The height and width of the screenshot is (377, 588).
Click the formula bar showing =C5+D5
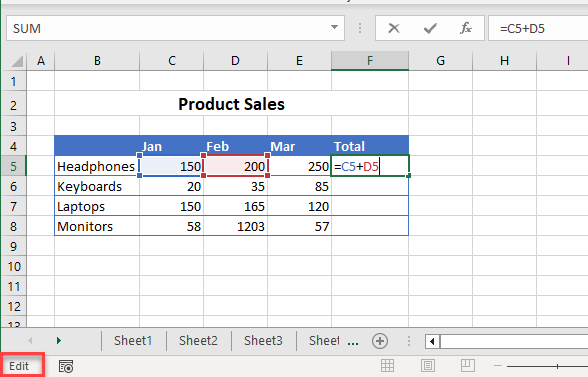(x=538, y=28)
